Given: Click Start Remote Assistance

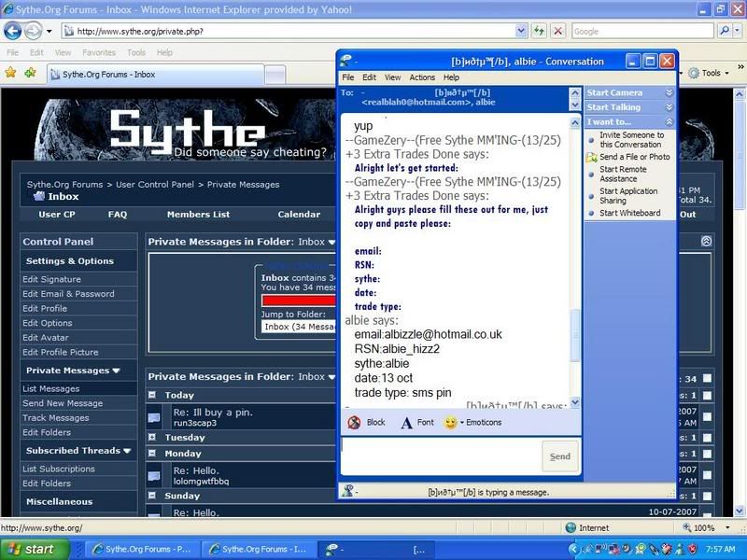Looking at the screenshot, I should coord(623,175).
